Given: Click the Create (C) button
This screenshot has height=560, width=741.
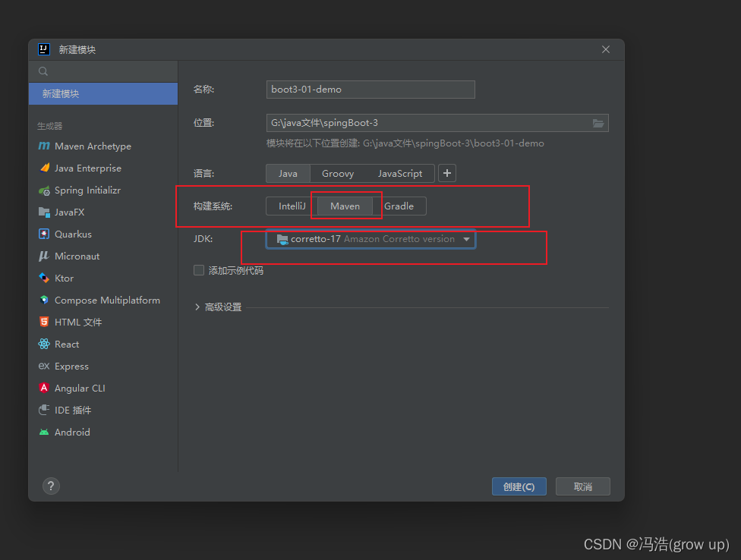Looking at the screenshot, I should (519, 486).
